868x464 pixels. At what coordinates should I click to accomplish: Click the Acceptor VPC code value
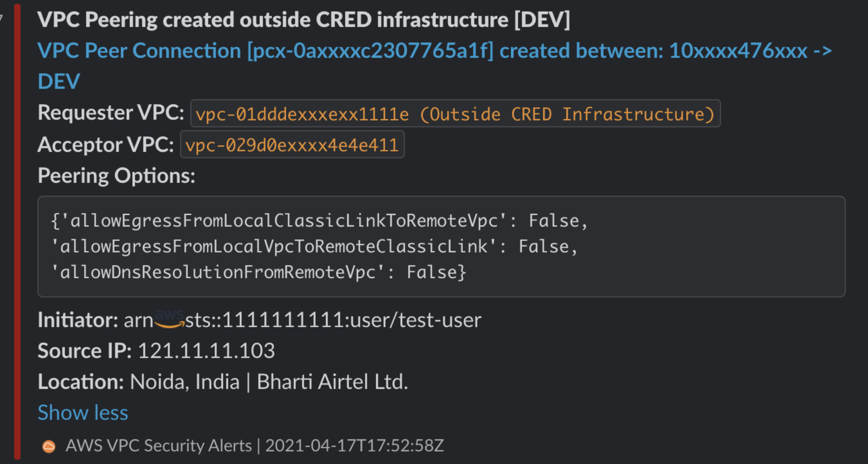(x=292, y=145)
